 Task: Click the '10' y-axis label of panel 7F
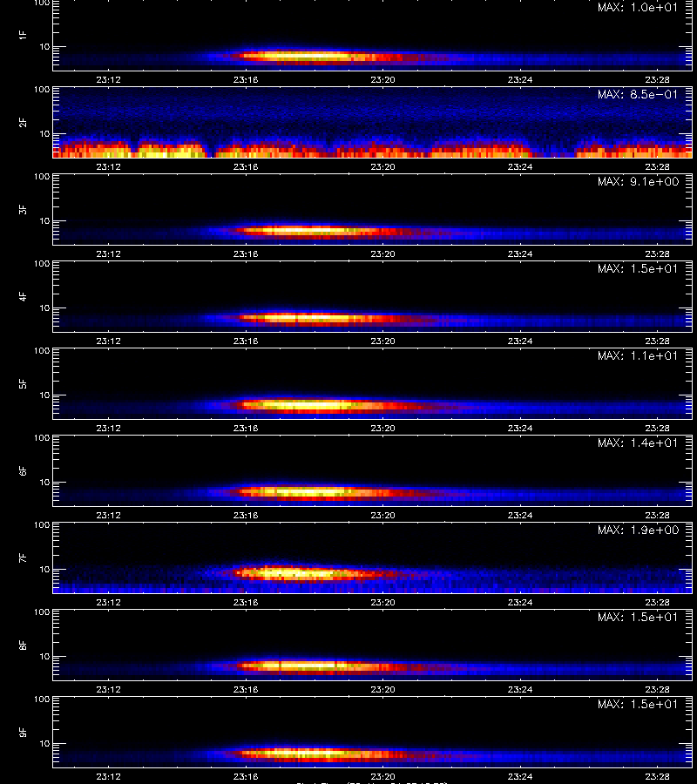pyautogui.click(x=45, y=569)
